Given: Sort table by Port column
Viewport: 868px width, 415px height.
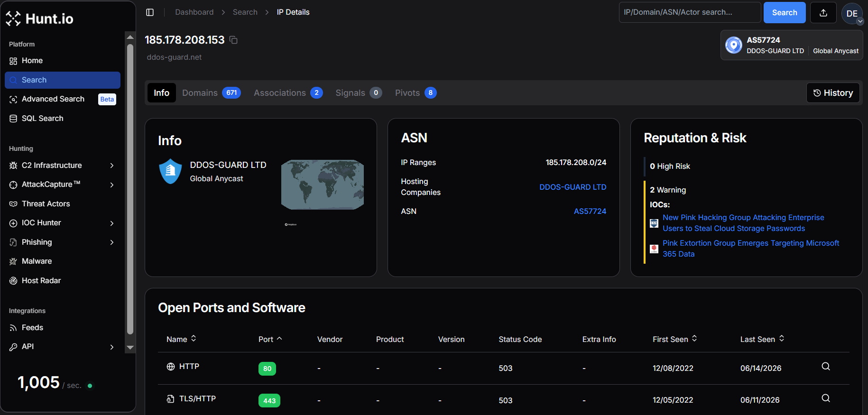Looking at the screenshot, I should point(270,339).
